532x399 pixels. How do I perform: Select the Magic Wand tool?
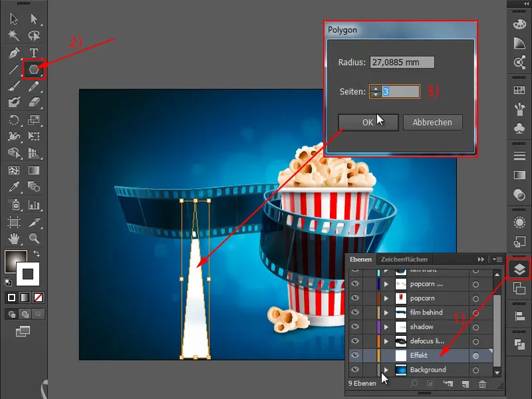coord(14,35)
